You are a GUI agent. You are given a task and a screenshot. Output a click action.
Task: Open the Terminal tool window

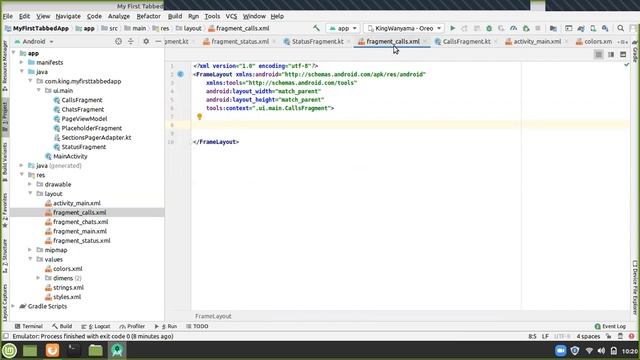pyautogui.click(x=29, y=327)
